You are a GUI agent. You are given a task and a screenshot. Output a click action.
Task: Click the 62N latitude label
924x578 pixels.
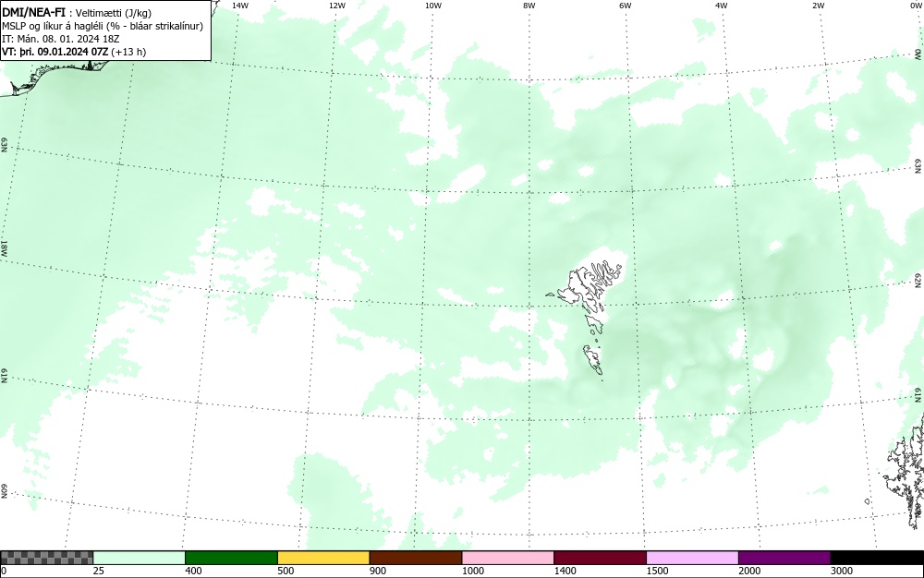tap(918, 280)
